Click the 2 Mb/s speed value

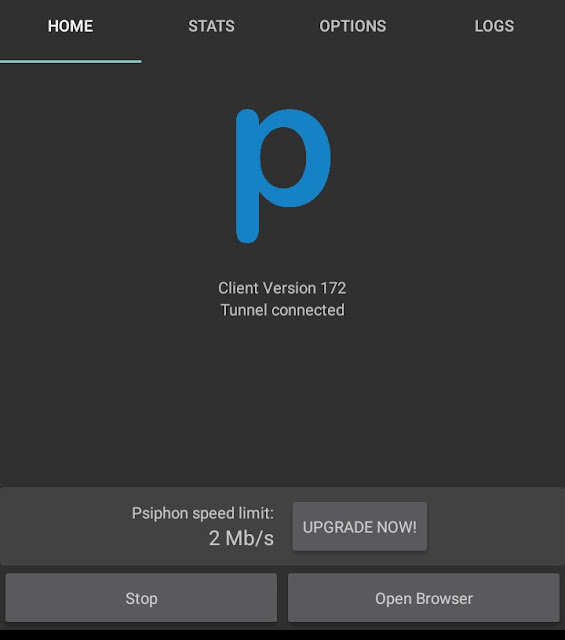(x=241, y=538)
